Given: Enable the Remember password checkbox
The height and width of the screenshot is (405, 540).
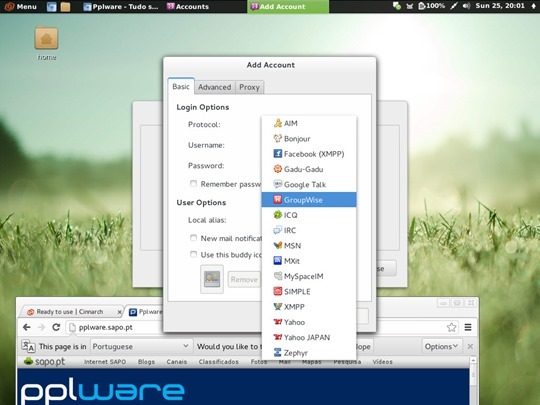Looking at the screenshot, I should click(194, 184).
